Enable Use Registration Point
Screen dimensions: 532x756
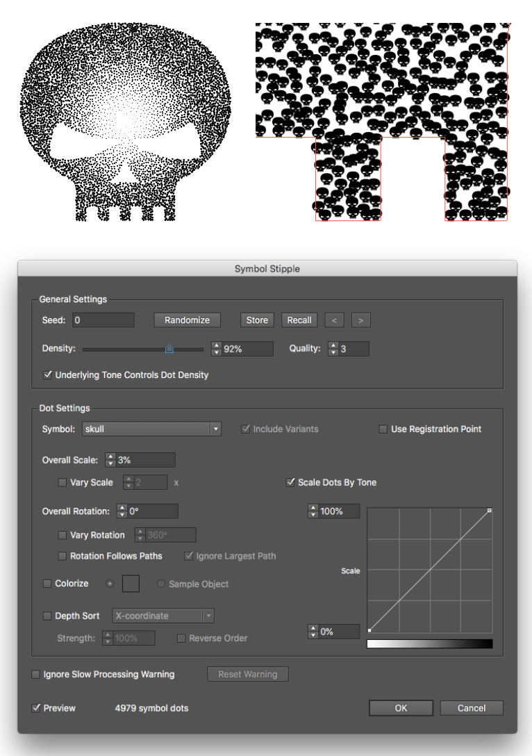pos(383,429)
